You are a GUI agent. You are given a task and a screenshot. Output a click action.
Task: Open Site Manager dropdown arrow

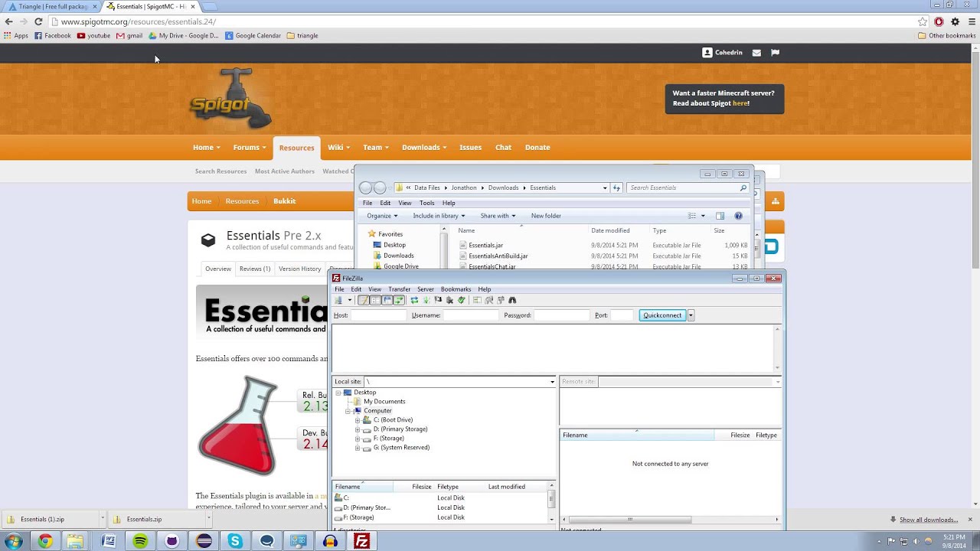[x=350, y=300]
